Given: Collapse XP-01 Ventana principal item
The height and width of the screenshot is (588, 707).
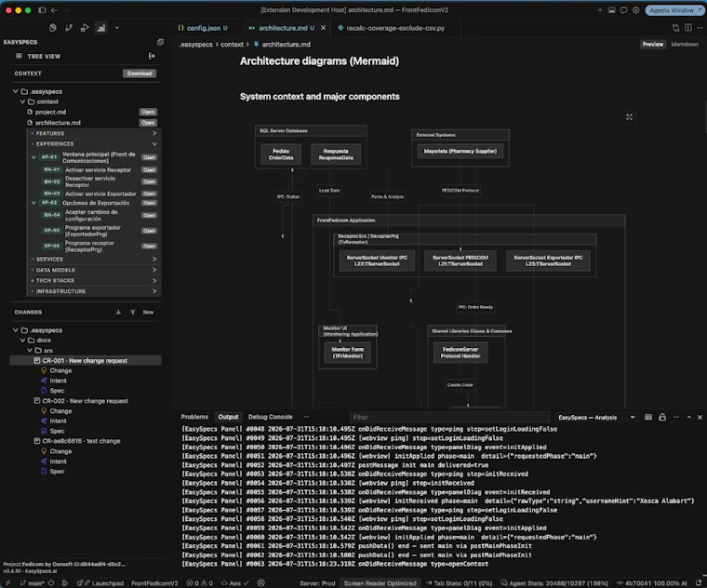Looking at the screenshot, I should point(33,157).
